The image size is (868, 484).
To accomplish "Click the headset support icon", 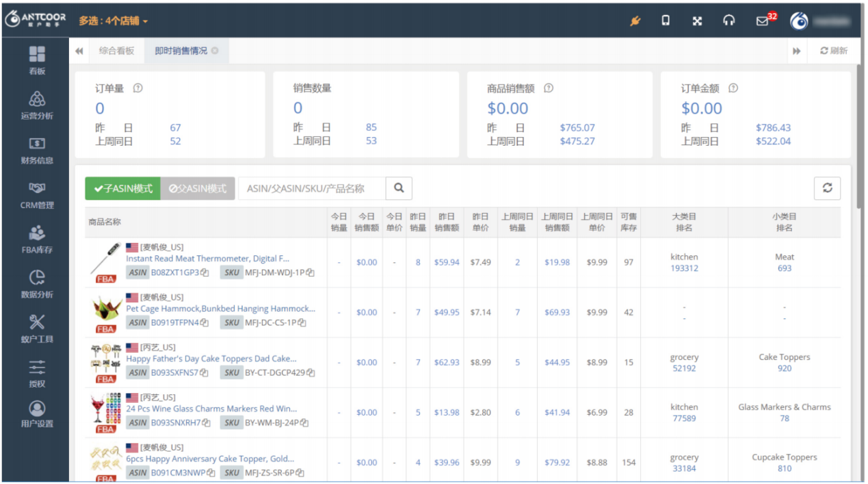I will pyautogui.click(x=729, y=21).
